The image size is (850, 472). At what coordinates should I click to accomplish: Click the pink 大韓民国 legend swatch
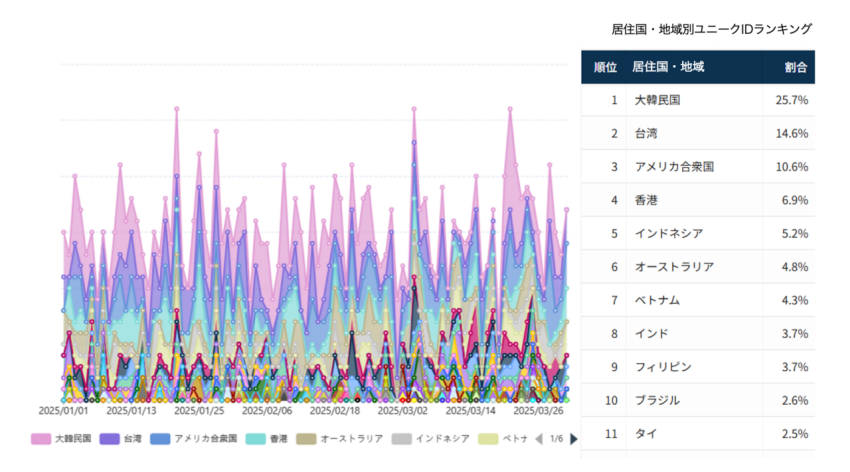click(x=41, y=439)
